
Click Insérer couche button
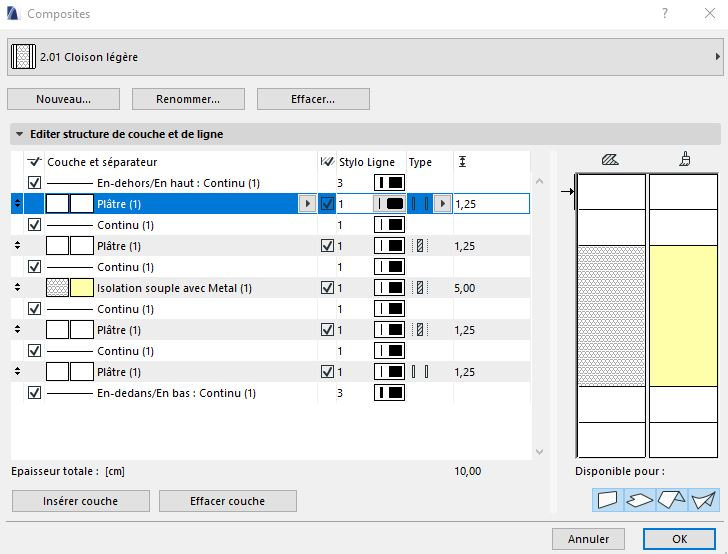(81, 501)
